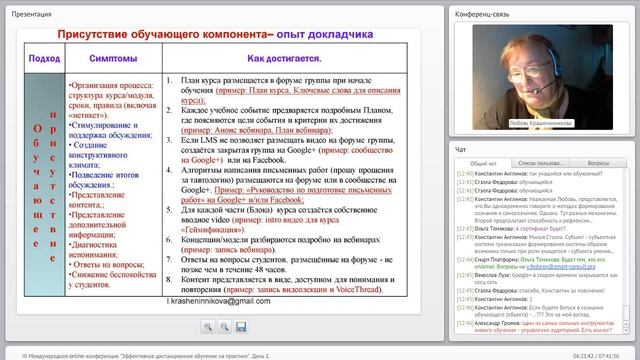The width and height of the screenshot is (640, 360).
Task: Click the email link in Смарт Платформа's chat message
Action: 561,267
